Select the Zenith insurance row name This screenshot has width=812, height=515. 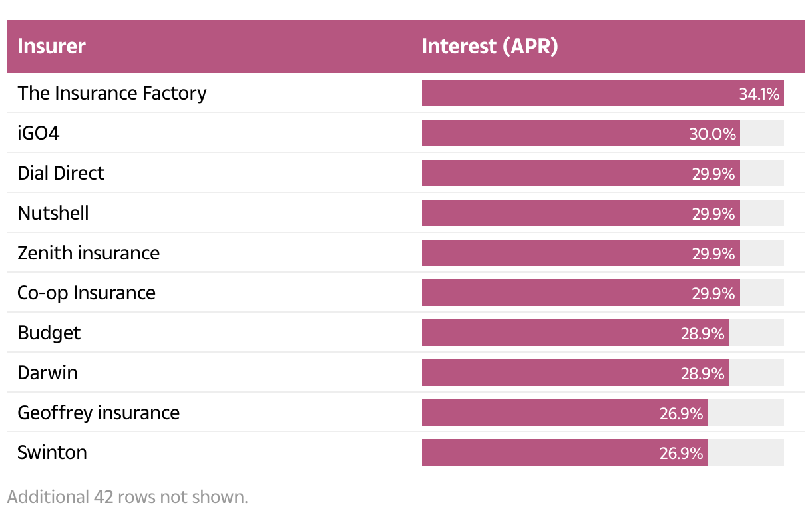click(89, 253)
